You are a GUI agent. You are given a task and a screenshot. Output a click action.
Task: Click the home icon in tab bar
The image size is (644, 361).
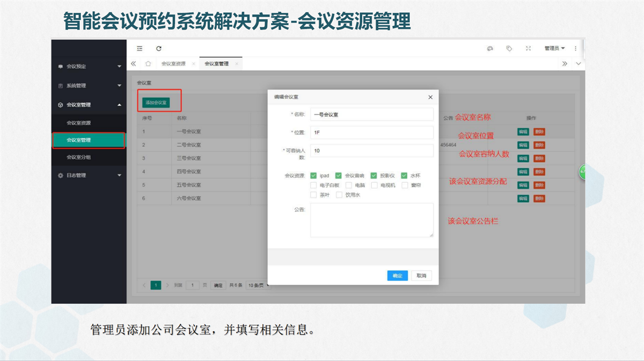coord(148,63)
